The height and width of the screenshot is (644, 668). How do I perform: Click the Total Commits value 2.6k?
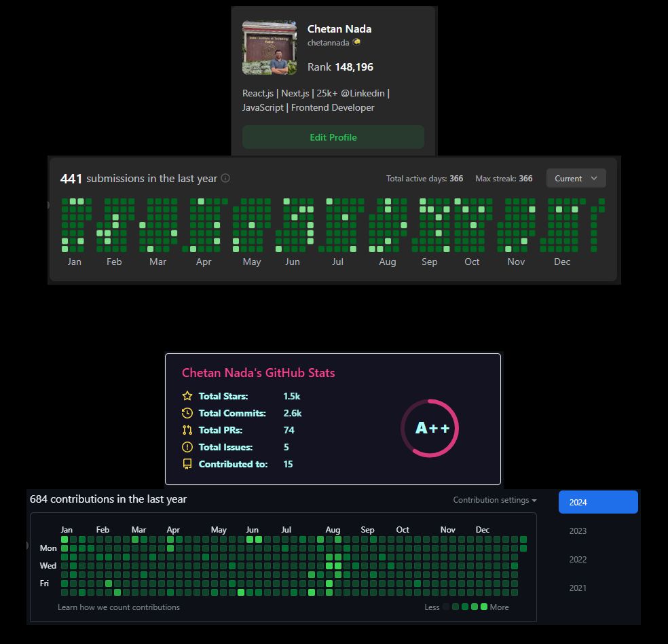tap(293, 414)
